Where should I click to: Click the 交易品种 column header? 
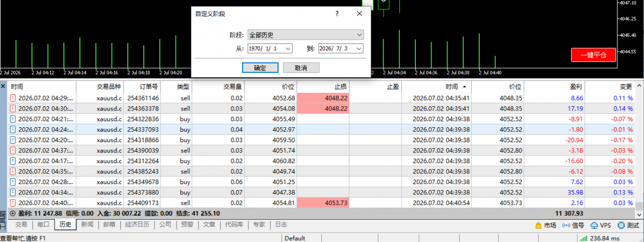[100, 86]
